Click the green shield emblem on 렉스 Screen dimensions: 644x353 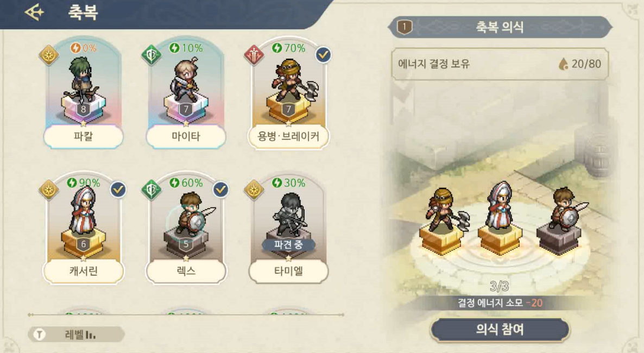click(x=151, y=190)
